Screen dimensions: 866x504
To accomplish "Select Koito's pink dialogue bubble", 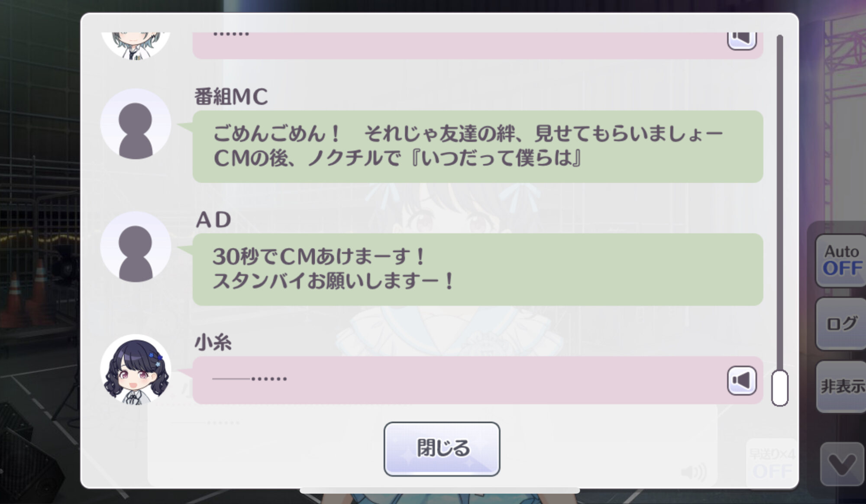I will [478, 380].
